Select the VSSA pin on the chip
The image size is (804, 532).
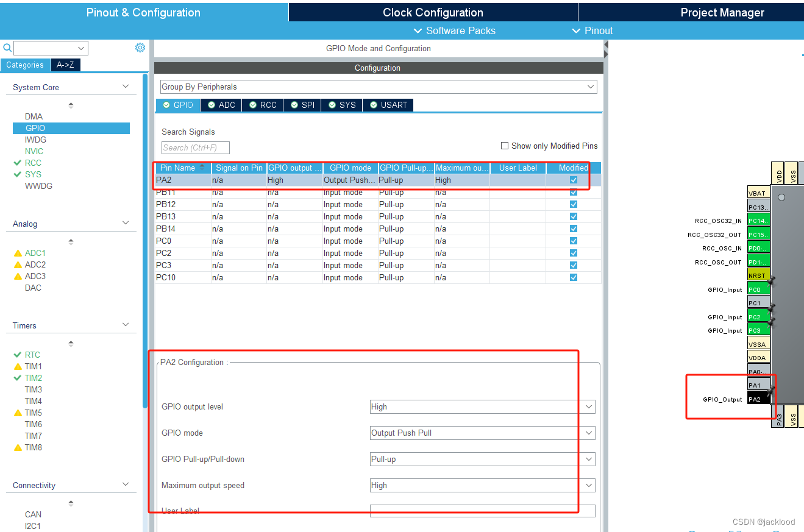pyautogui.click(x=758, y=344)
